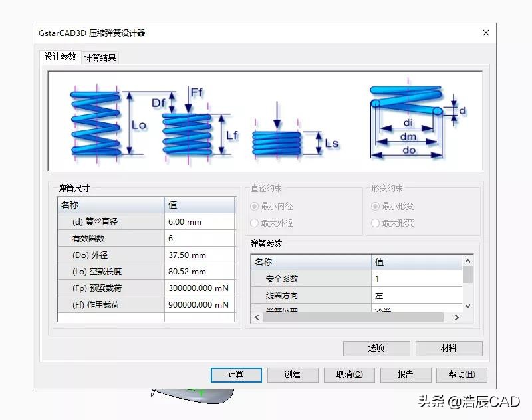
Task: Click the spring parameters scroll up arrow
Action: click(468, 261)
